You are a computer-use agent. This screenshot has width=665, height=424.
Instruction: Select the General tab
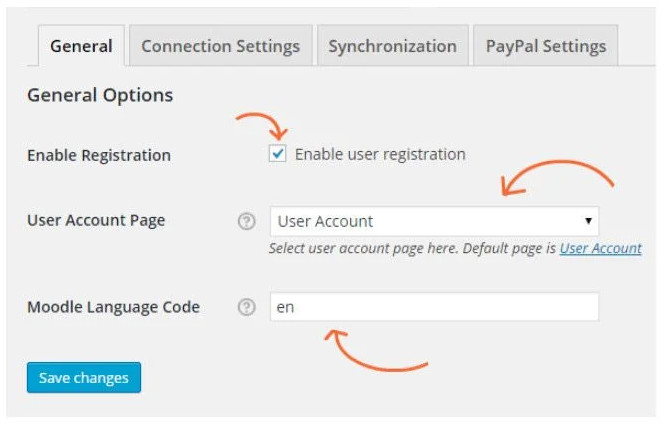[x=81, y=46]
